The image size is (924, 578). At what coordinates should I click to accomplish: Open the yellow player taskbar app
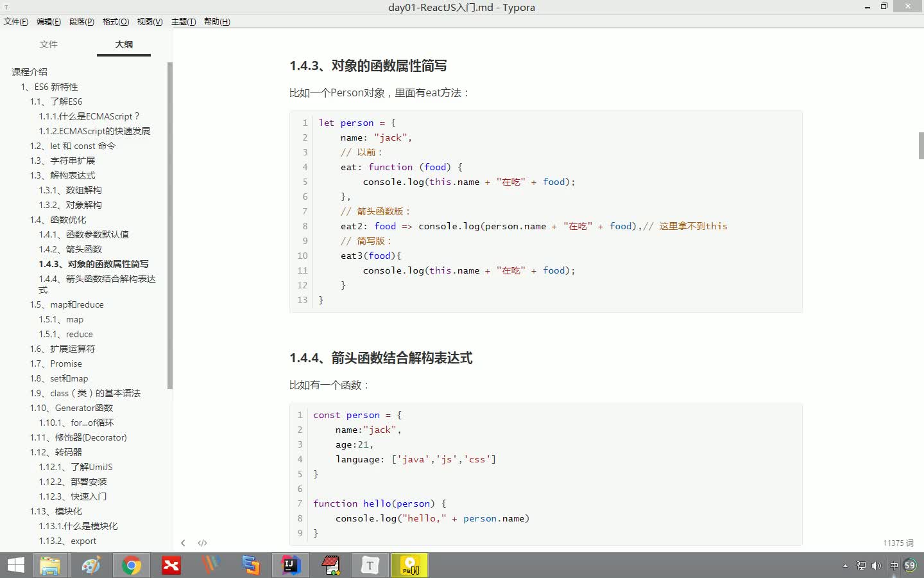(x=410, y=565)
